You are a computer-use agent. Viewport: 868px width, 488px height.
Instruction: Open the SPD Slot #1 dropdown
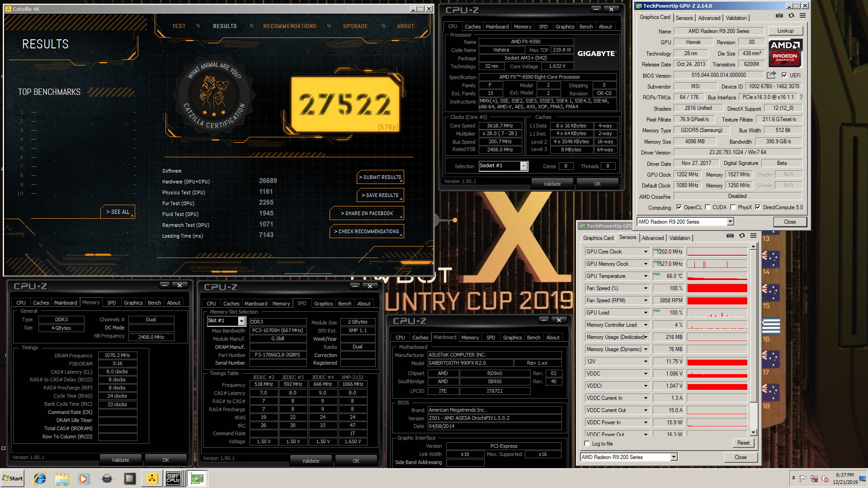(x=242, y=321)
